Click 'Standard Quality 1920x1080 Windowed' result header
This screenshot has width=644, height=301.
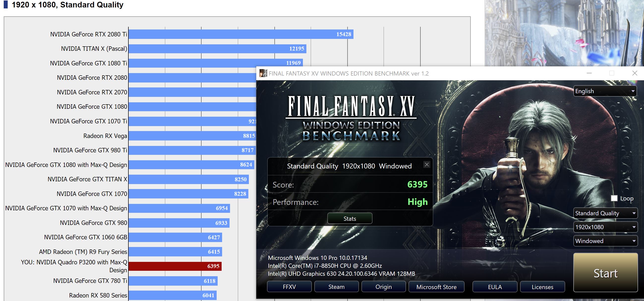(x=349, y=166)
